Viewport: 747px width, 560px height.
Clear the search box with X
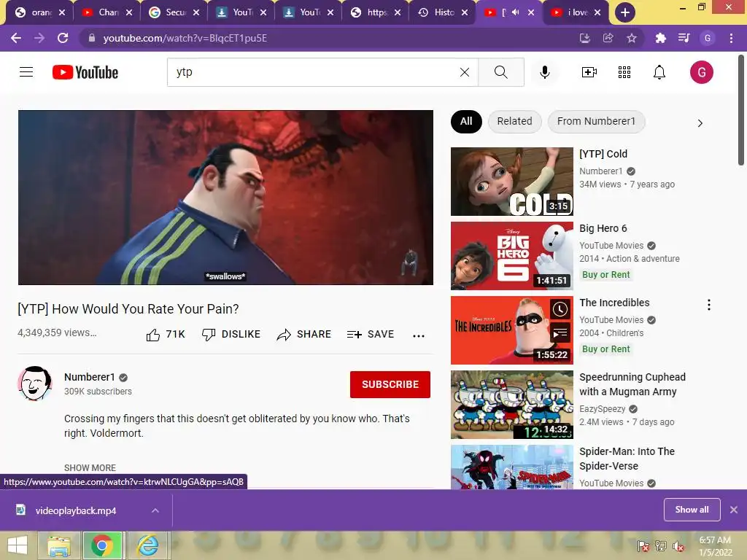(465, 72)
